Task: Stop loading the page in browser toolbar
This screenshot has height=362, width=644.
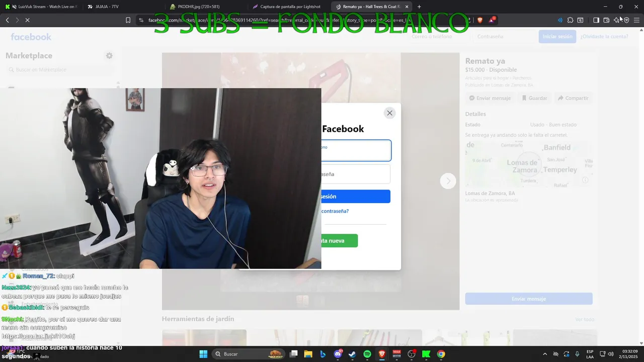Action: click(x=27, y=20)
